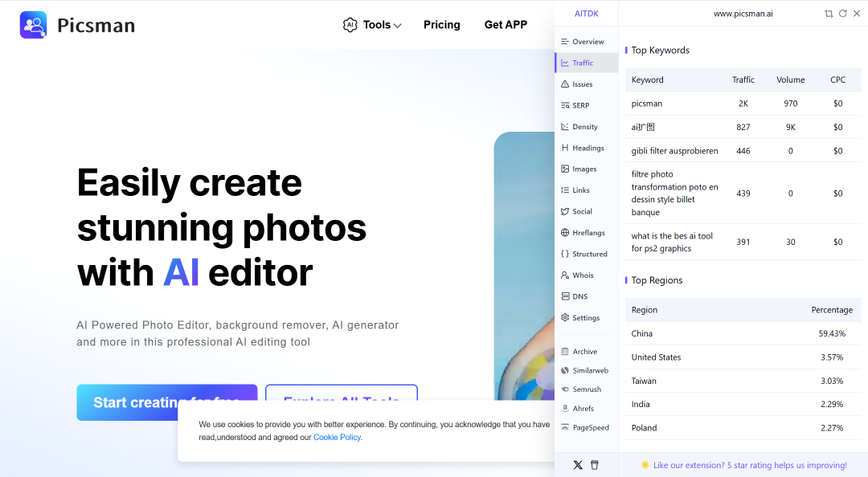
Task: Click the 59.43% percentage value
Action: point(832,334)
